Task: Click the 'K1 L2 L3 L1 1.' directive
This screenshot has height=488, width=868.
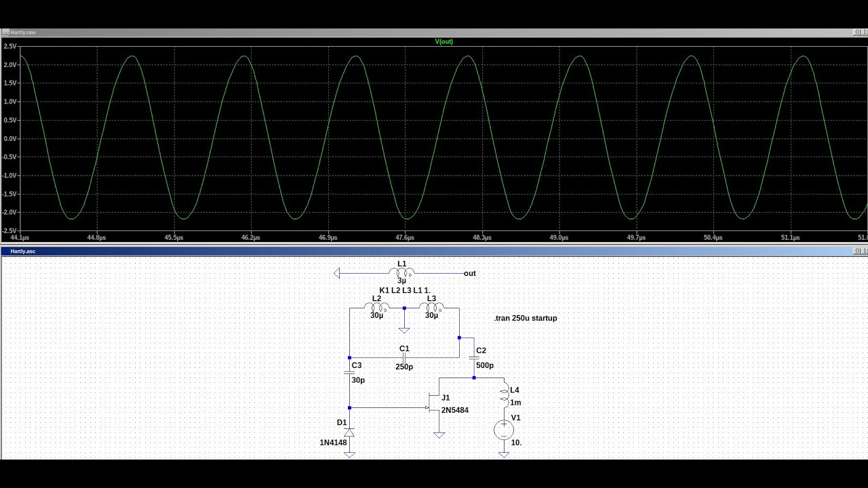Action: (x=405, y=290)
